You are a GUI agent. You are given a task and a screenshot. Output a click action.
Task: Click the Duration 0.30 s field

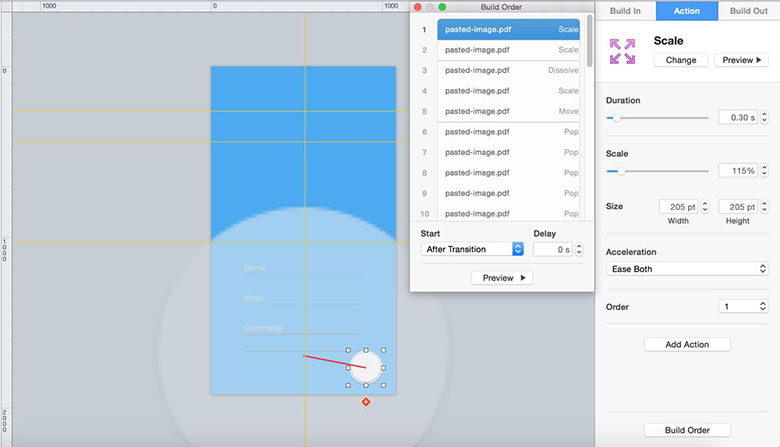738,117
